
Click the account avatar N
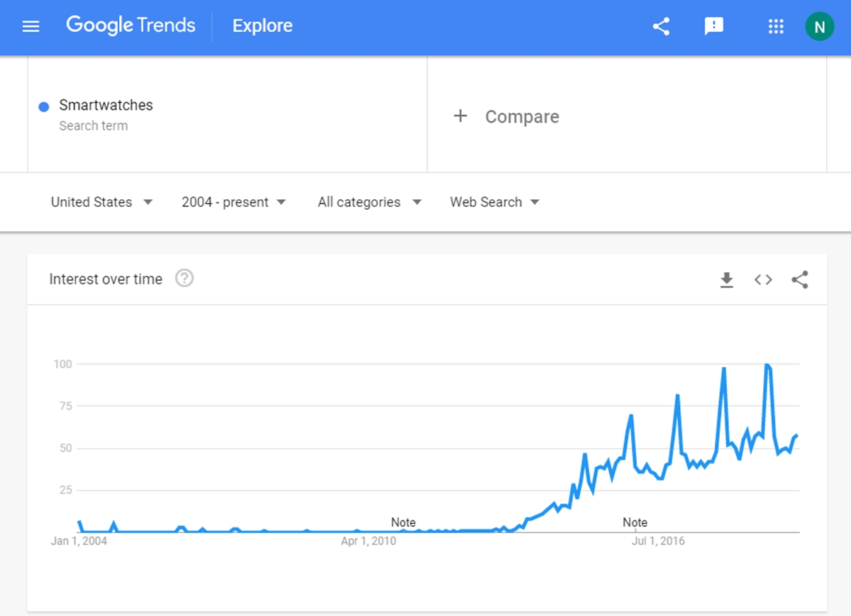[x=819, y=27]
